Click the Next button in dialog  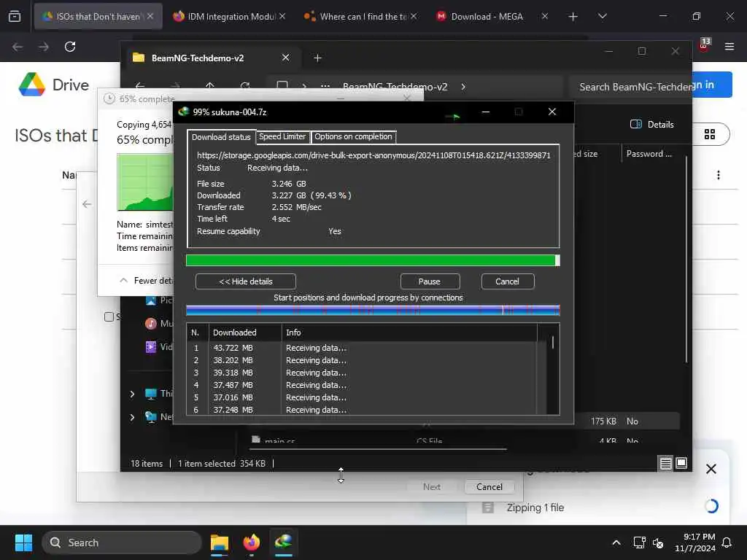[432, 487]
